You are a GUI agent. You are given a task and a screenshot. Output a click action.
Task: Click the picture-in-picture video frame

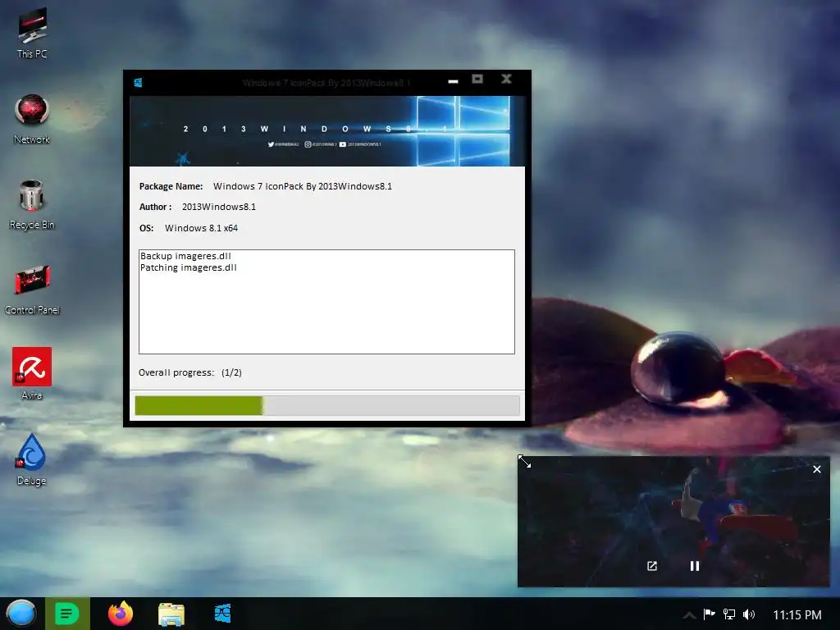tap(673, 521)
